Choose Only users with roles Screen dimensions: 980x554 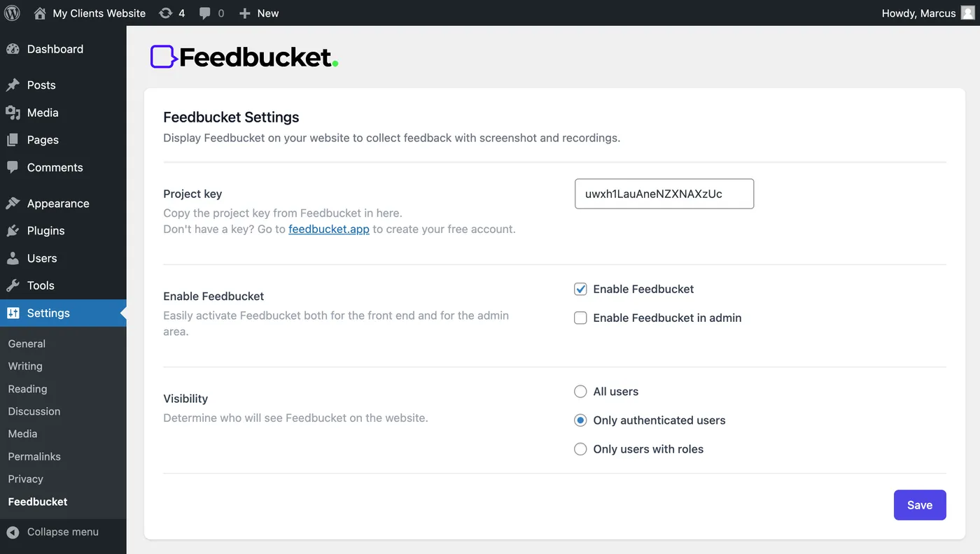click(x=580, y=448)
